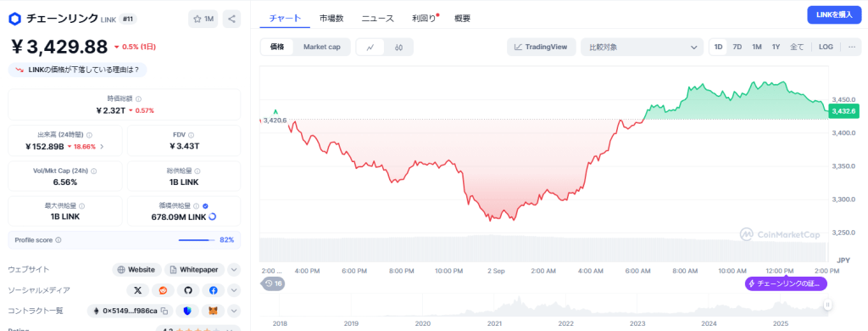Open the GitHub repository icon
This screenshot has height=331, width=868.
coord(187,290)
